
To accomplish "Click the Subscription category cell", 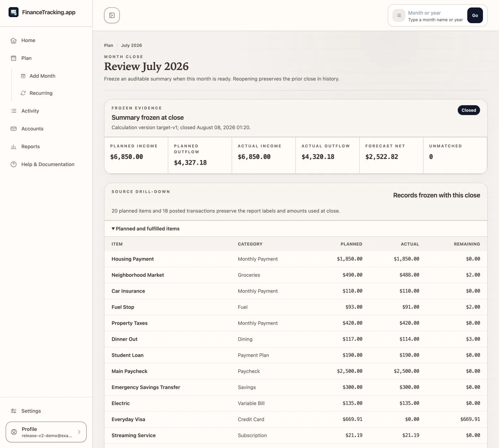I will pos(252,436).
